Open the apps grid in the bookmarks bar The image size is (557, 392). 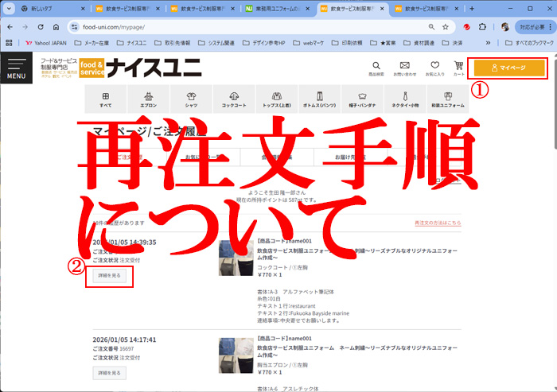point(9,43)
